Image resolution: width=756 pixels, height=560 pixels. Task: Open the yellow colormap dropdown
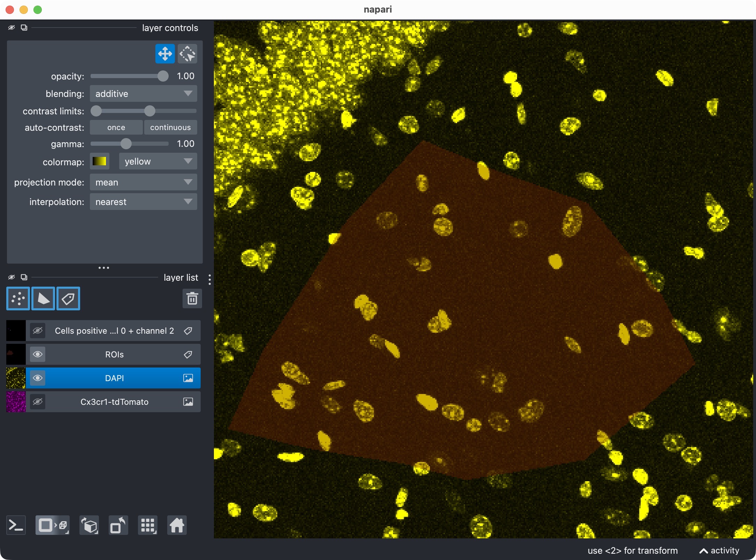[x=158, y=161]
